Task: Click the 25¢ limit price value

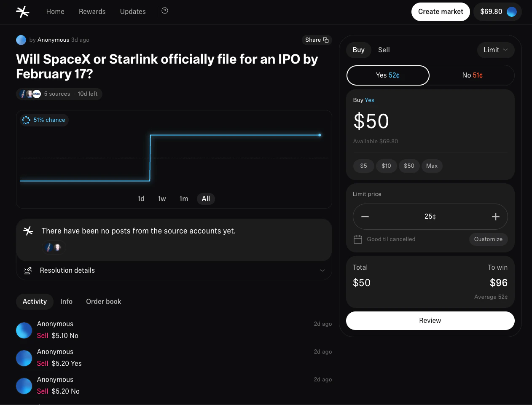Action: [430, 217]
